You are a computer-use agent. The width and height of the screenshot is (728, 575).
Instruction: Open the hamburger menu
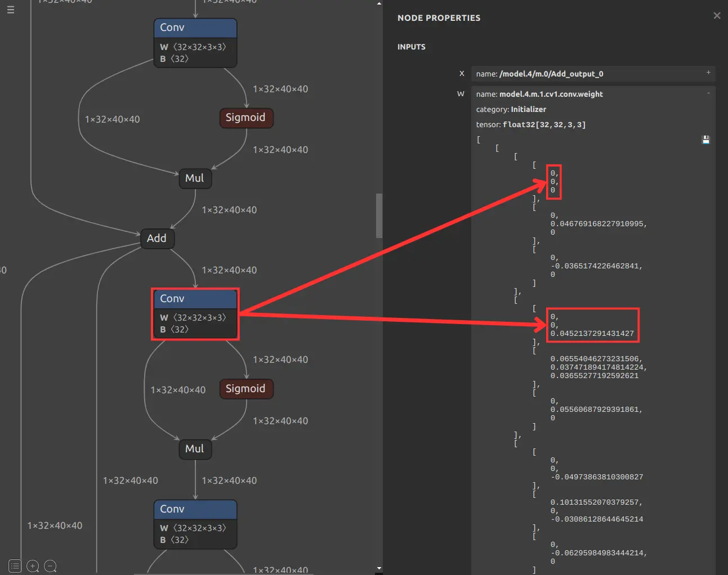click(10, 10)
